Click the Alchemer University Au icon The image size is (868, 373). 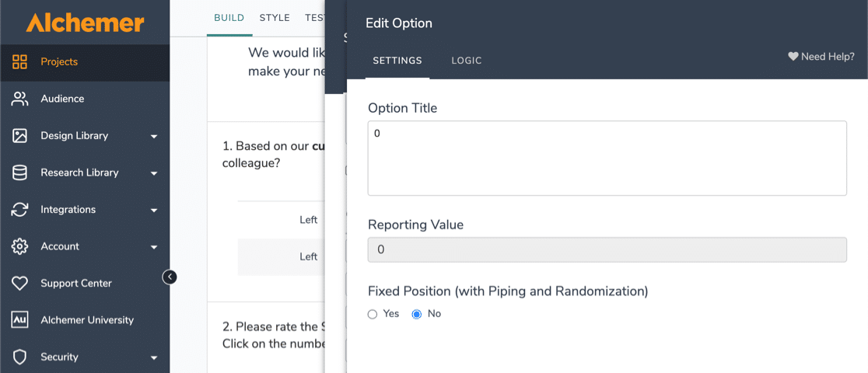click(19, 320)
